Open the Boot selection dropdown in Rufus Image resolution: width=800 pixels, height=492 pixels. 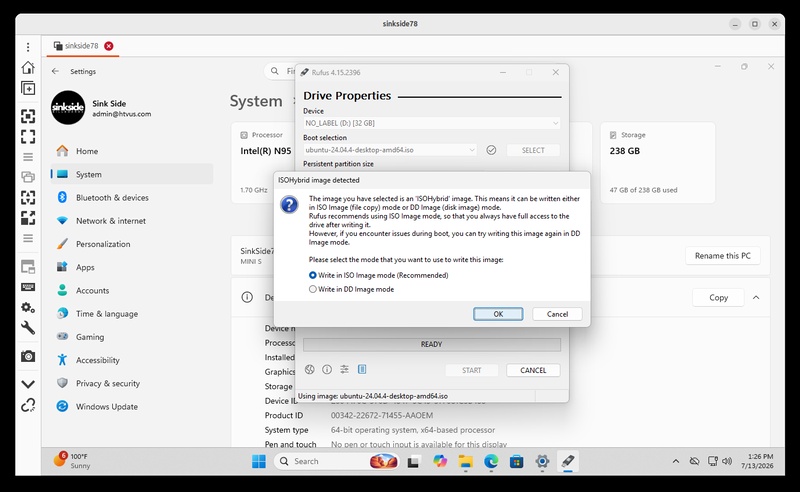390,150
